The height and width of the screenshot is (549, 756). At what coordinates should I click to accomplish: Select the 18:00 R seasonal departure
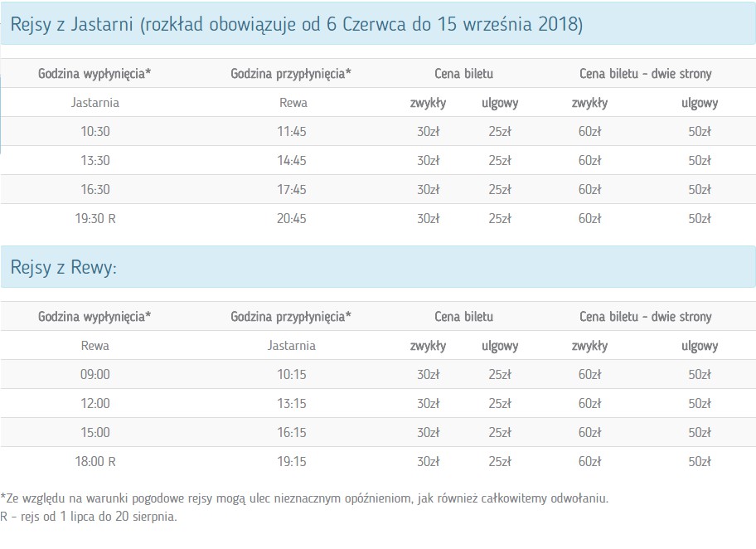(94, 462)
